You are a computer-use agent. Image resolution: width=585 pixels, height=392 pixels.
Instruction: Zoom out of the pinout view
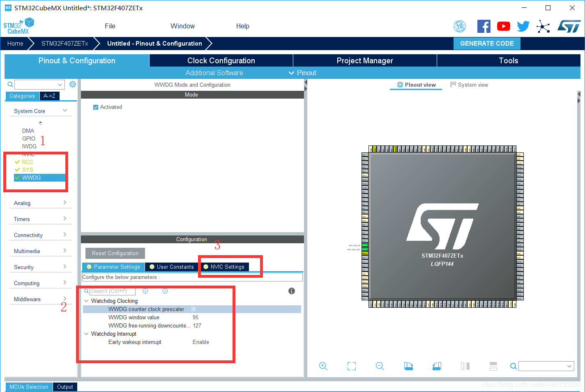[380, 366]
